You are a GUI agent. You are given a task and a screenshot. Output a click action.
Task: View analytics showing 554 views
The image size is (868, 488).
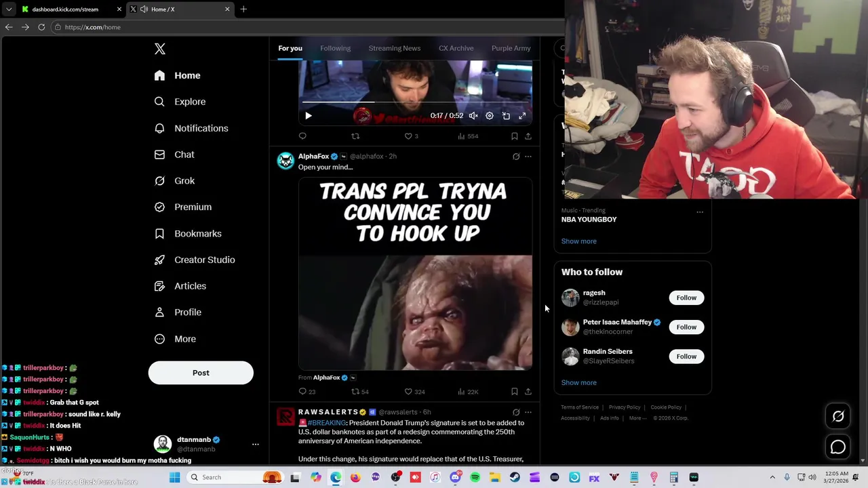[x=468, y=136]
